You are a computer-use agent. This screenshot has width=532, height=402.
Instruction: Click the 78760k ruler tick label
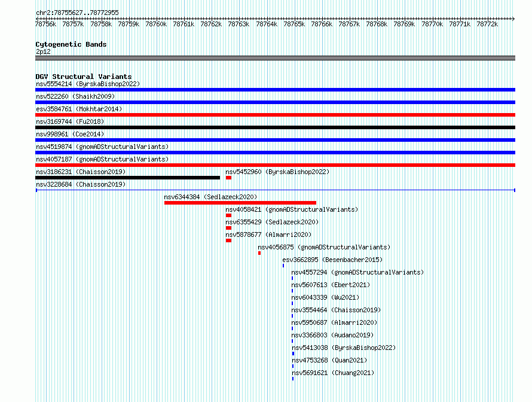click(x=156, y=24)
